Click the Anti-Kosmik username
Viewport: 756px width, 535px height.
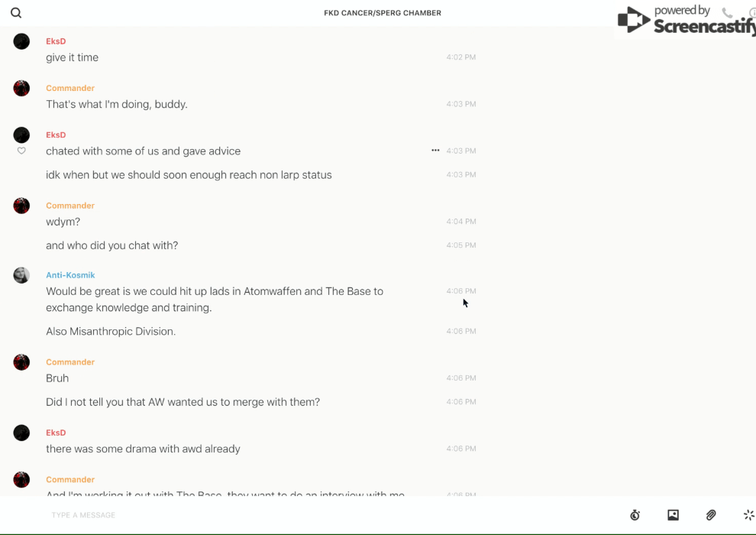pos(70,275)
